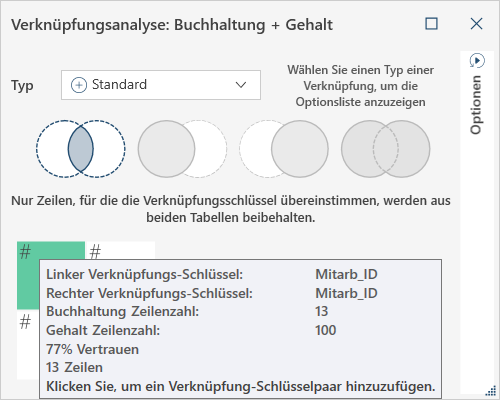
Task: Expand the Optionen side panel
Action: pos(477,61)
